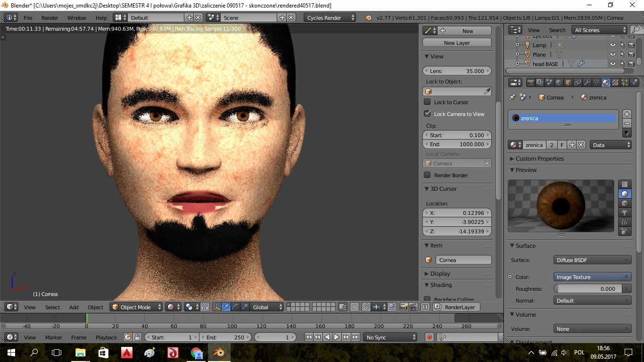
Task: Pause the viewport render preview
Action: (425, 307)
